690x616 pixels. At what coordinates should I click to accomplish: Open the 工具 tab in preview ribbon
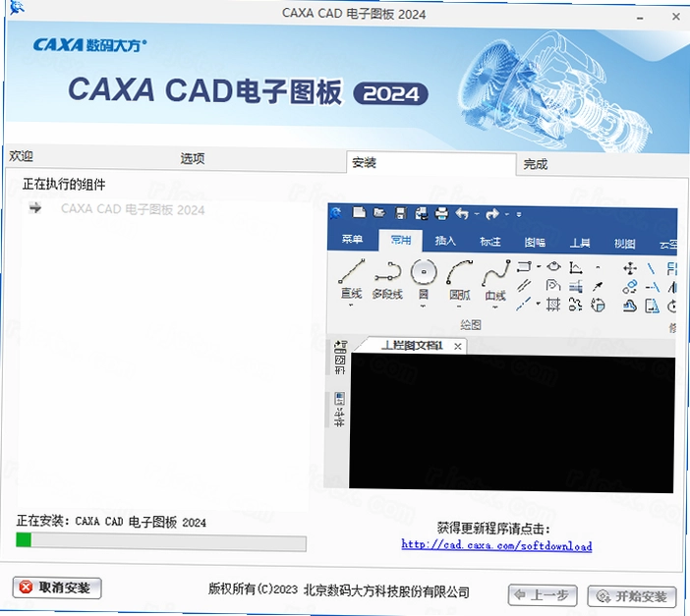(580, 243)
